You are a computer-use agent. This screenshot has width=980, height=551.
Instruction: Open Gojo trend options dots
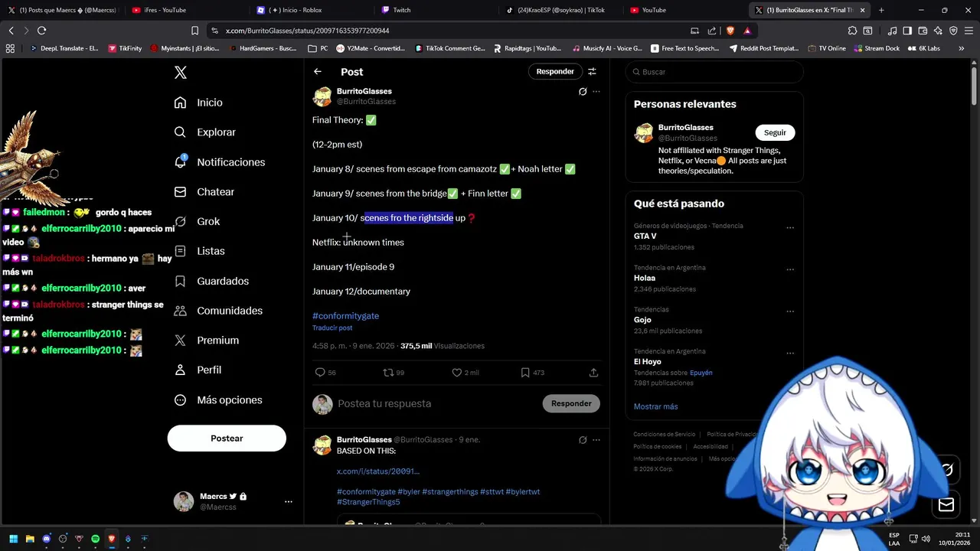(x=790, y=311)
